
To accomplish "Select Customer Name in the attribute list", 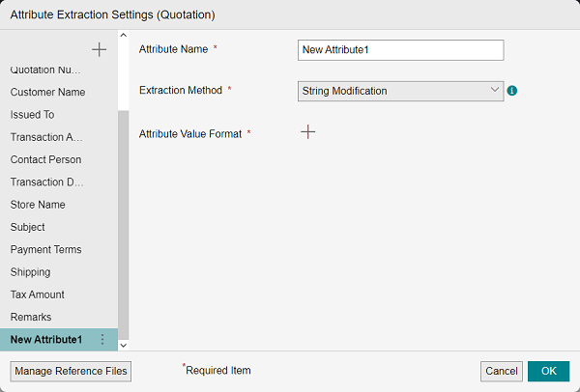I will pos(47,92).
